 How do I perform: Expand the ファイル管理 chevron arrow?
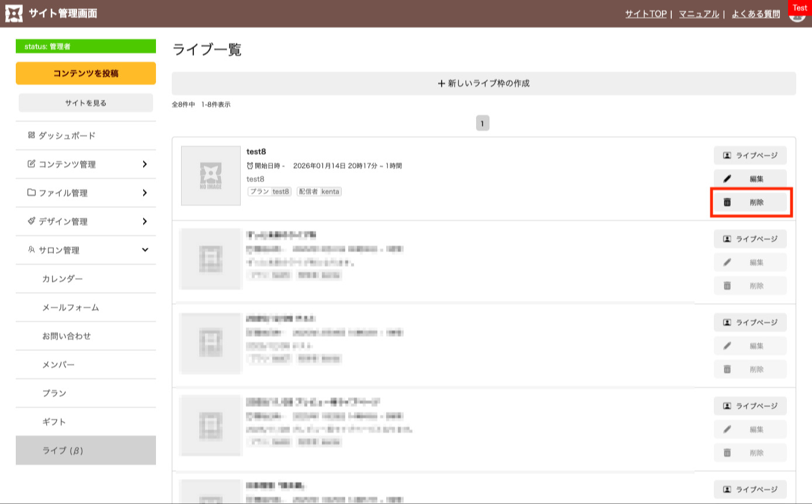[144, 193]
